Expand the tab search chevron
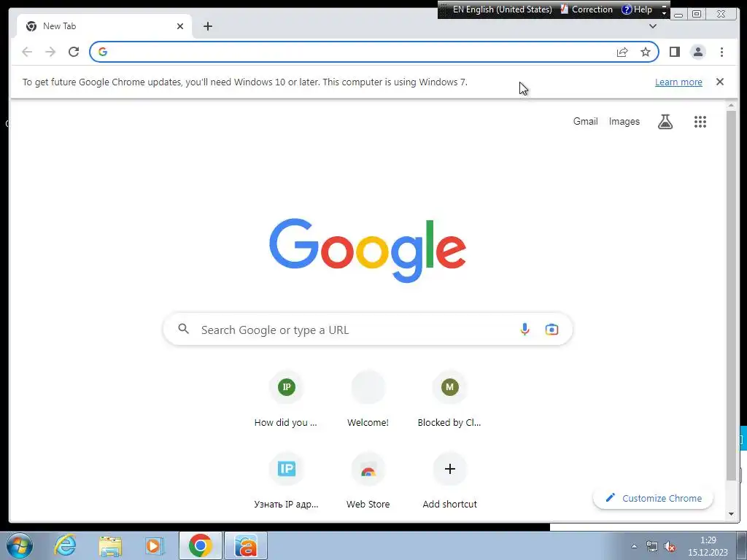The image size is (747, 560). pyautogui.click(x=653, y=26)
